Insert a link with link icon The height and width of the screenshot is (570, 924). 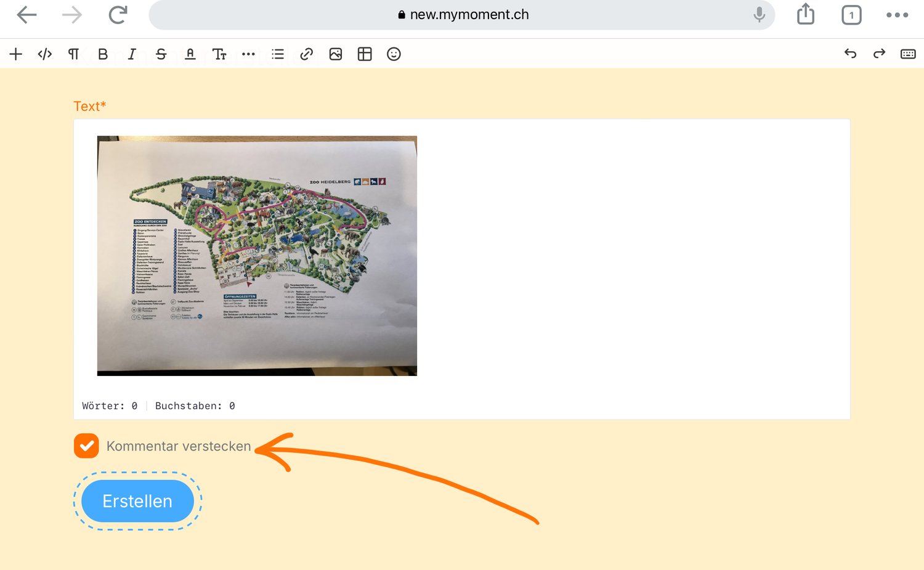pyautogui.click(x=306, y=54)
